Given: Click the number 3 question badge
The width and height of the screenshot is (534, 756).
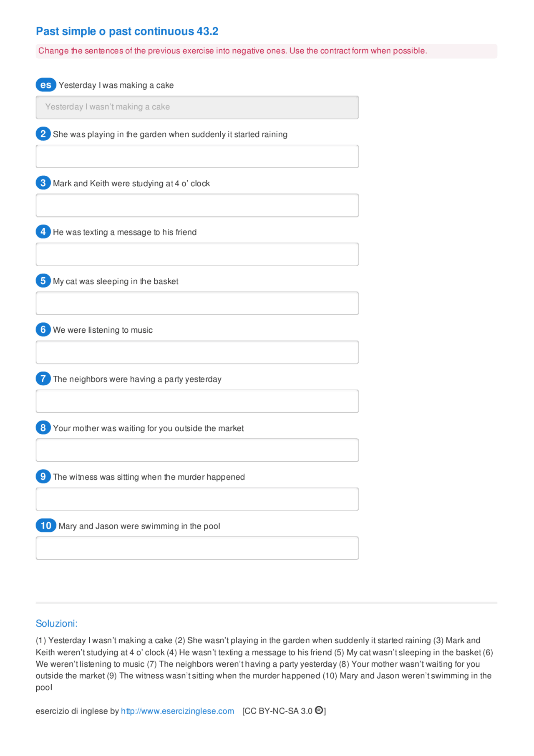Looking at the screenshot, I should 43,183.
